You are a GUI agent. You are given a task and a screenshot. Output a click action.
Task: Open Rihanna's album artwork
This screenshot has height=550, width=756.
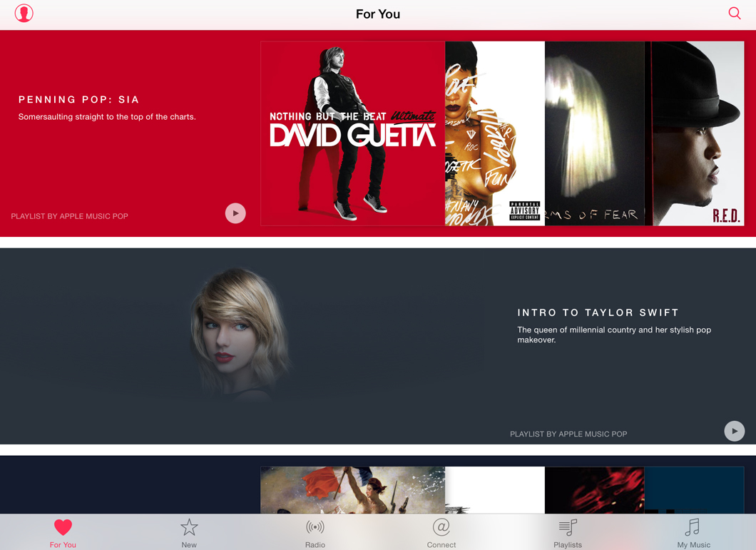(495, 133)
